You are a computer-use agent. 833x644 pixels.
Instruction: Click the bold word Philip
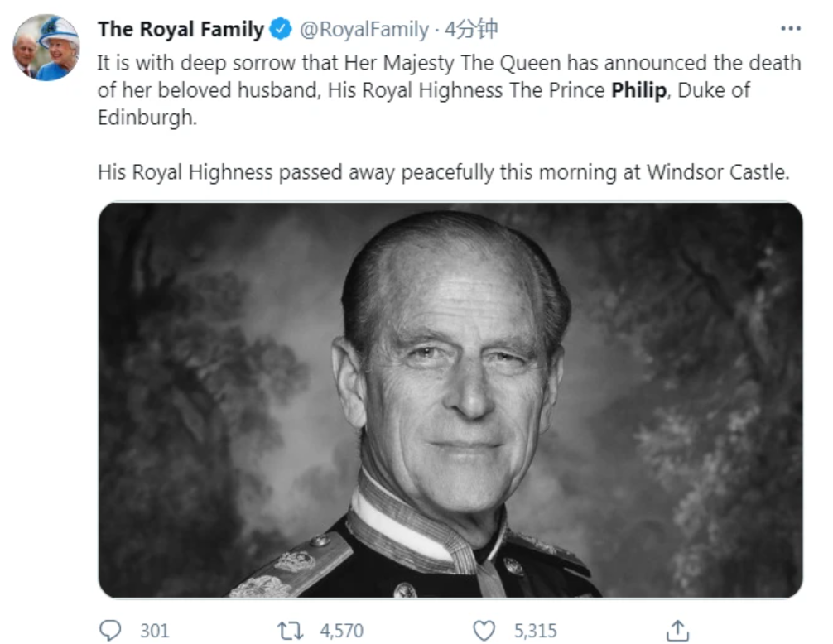638,89
